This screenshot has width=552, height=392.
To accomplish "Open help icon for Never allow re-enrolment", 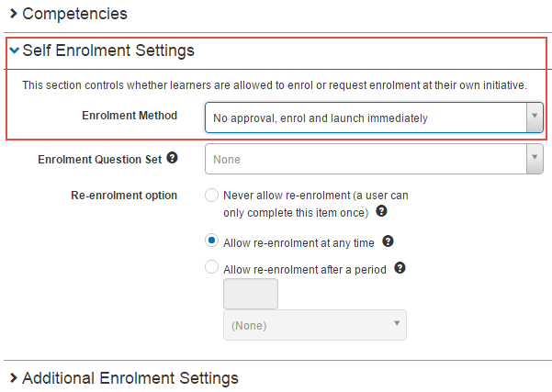I will [381, 211].
